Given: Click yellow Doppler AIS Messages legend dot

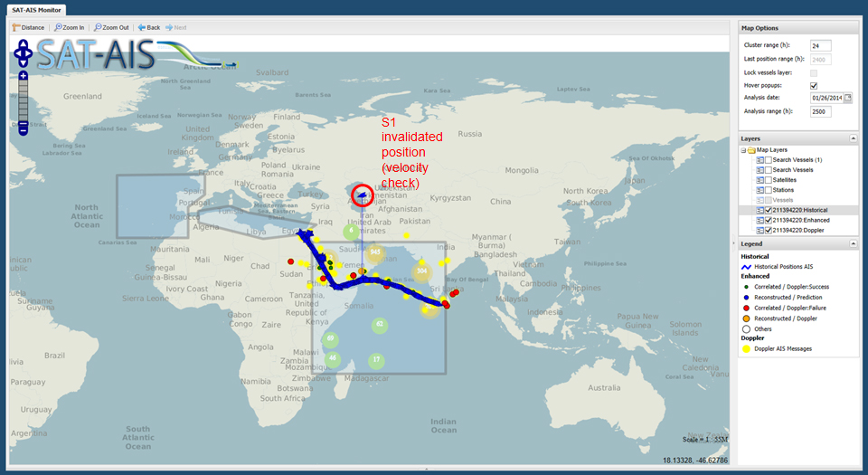Looking at the screenshot, I should (x=746, y=348).
